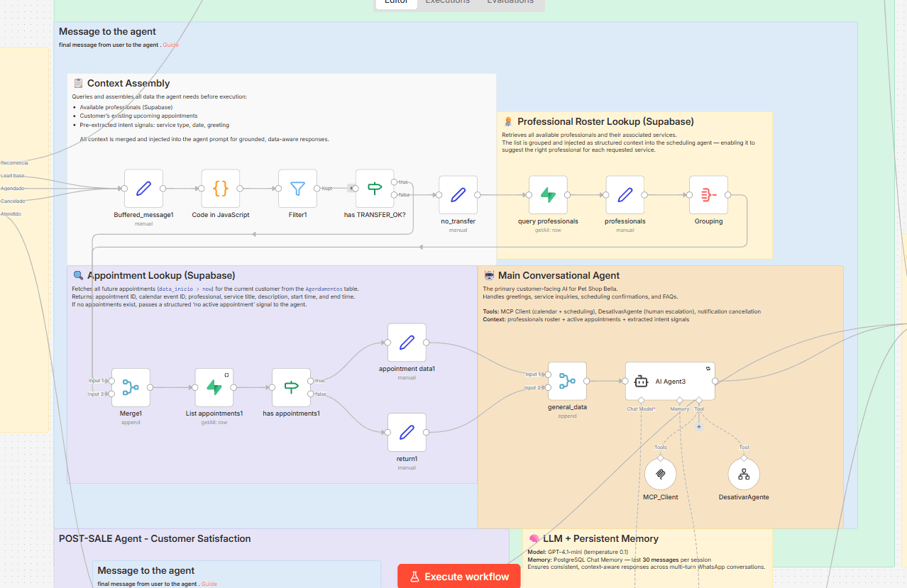Click the false output of has appointments1
Screen dimensions: 907x588
(310, 394)
